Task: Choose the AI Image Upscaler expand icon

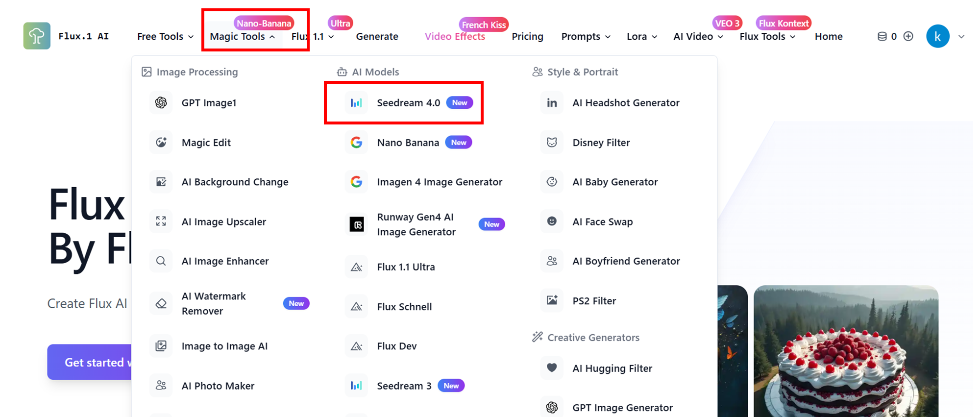Action: (x=161, y=221)
